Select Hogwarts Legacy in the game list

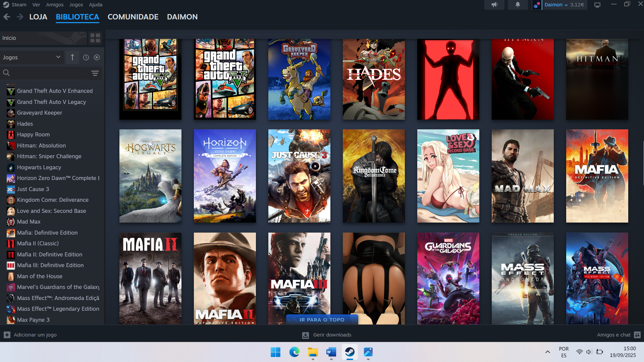[x=39, y=167]
